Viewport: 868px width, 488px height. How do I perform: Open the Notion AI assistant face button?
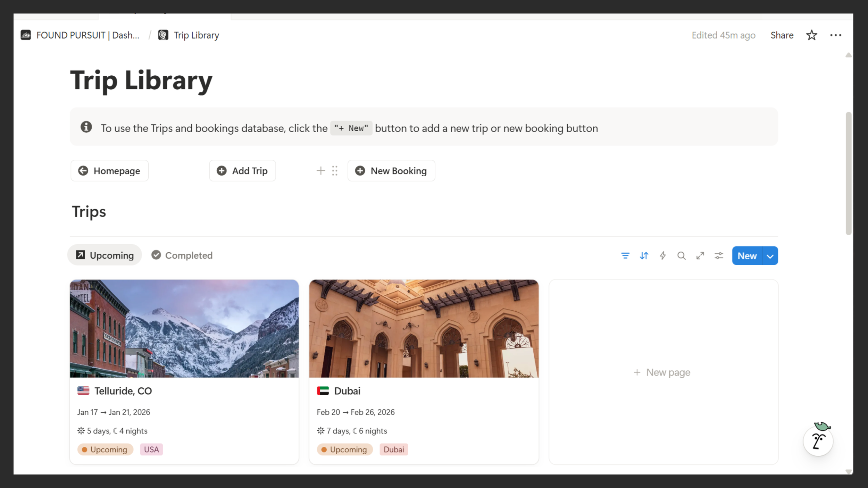(x=818, y=441)
